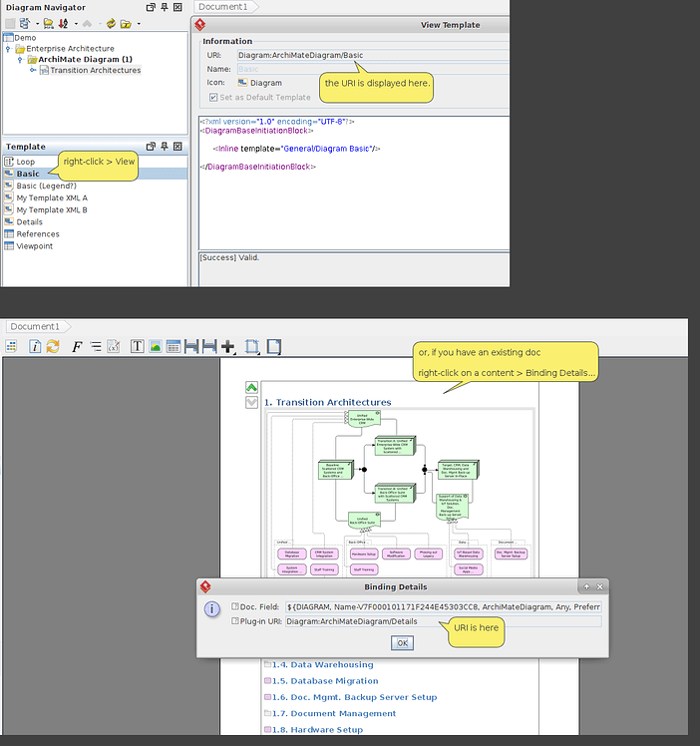Select the References template
700x746 pixels.
point(38,234)
